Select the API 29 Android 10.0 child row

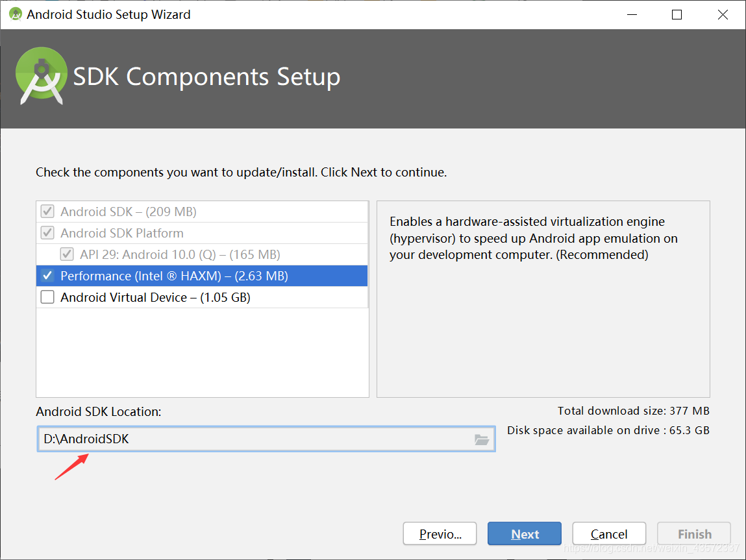pyautogui.click(x=202, y=254)
